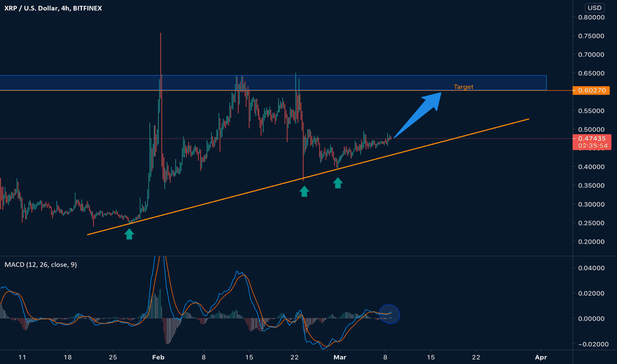The image size is (617, 364).
Task: Click the 02:35:54 candle countdown timer
Action: click(x=592, y=146)
